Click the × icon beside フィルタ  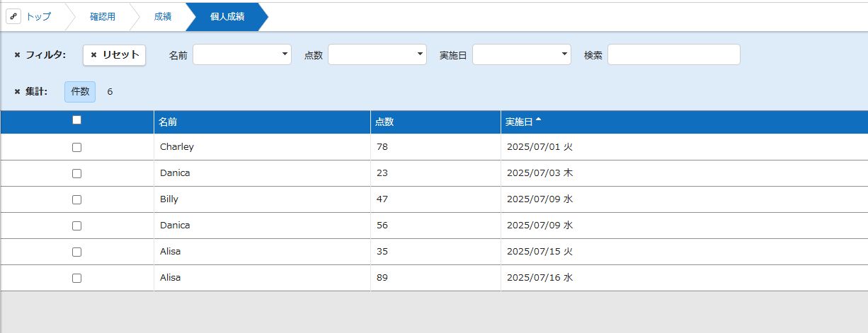(17, 55)
